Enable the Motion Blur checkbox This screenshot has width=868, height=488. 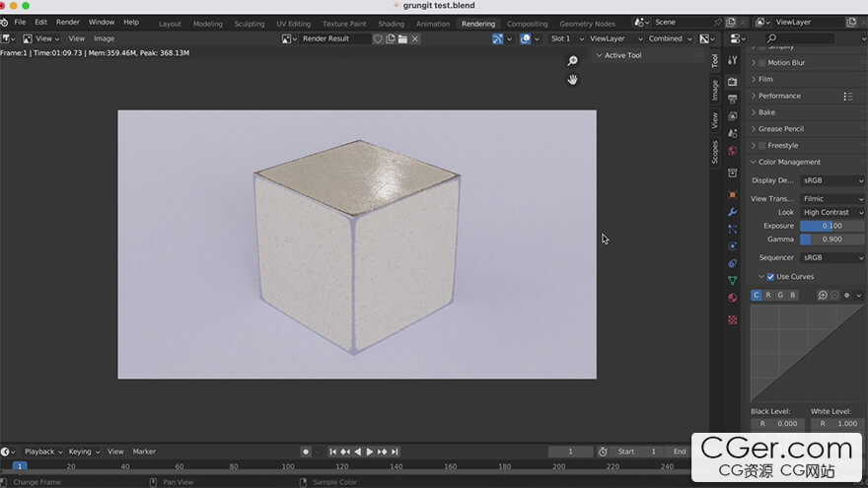click(762, 63)
